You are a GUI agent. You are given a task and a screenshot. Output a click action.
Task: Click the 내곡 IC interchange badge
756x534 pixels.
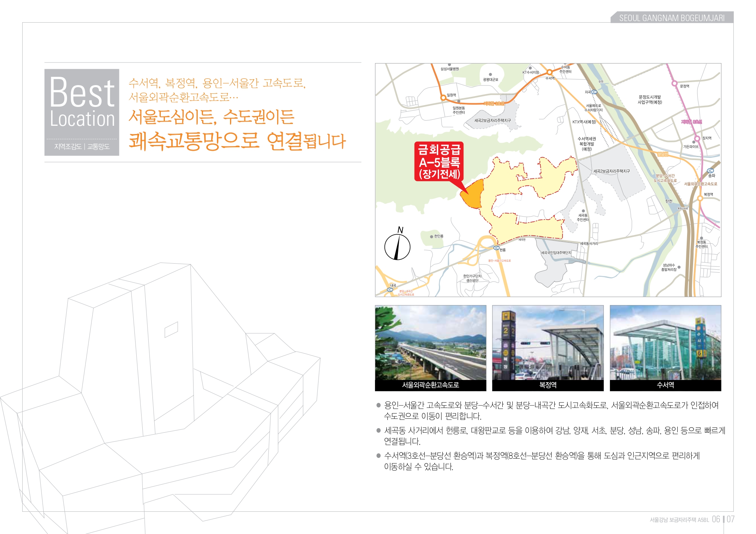coord(390,290)
